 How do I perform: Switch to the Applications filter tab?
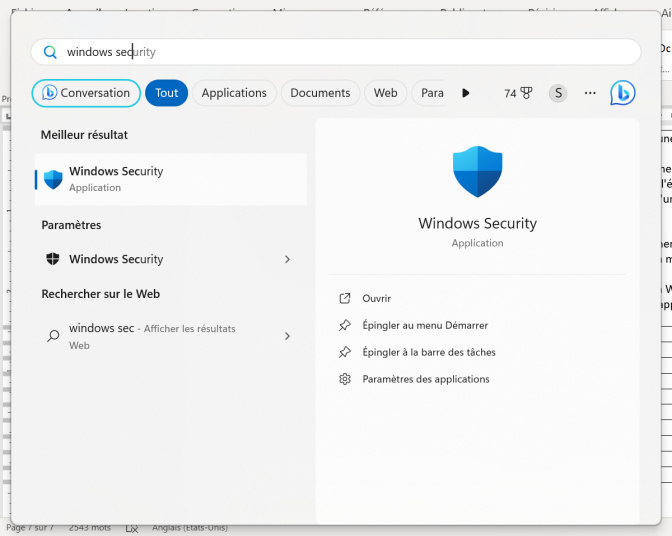(x=234, y=93)
